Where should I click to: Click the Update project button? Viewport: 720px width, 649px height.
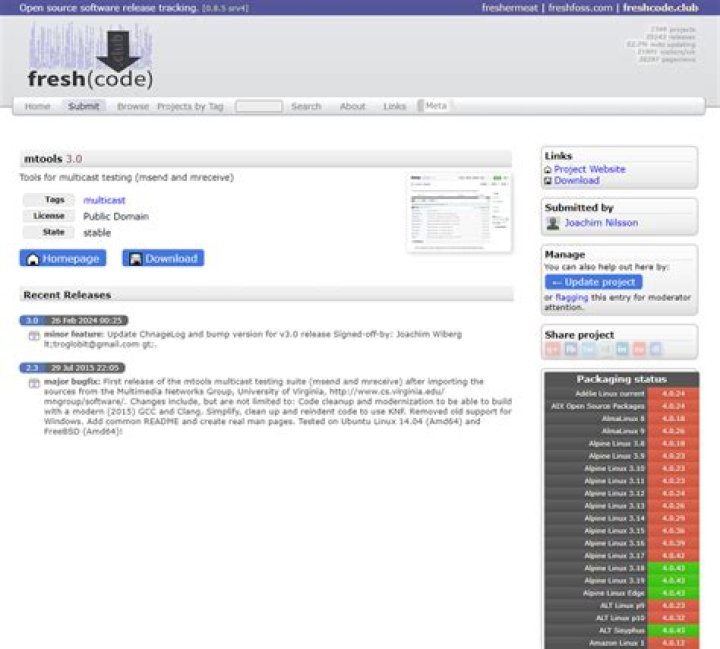click(x=594, y=282)
